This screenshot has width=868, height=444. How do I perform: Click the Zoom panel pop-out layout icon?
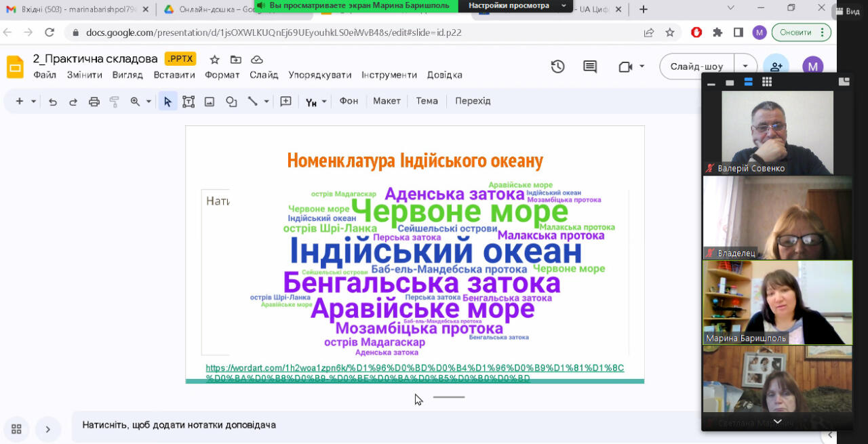844,82
